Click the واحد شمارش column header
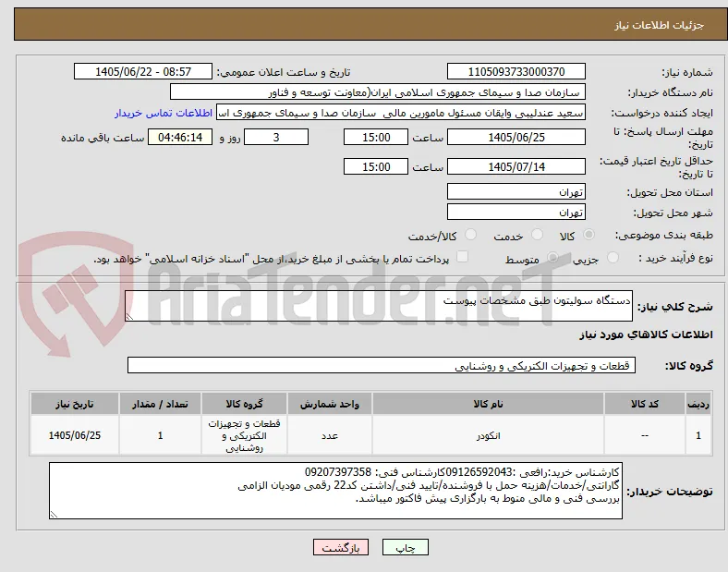 tap(330, 404)
